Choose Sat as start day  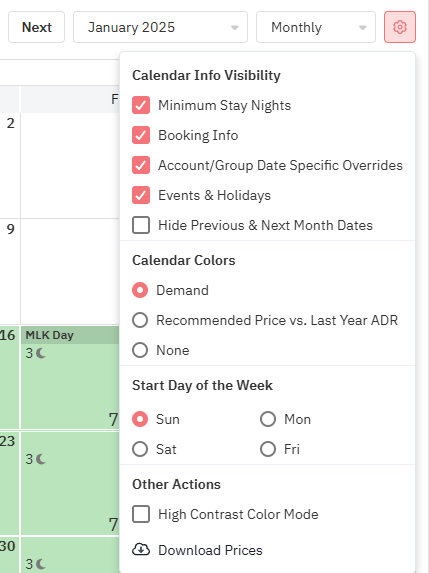coord(140,449)
